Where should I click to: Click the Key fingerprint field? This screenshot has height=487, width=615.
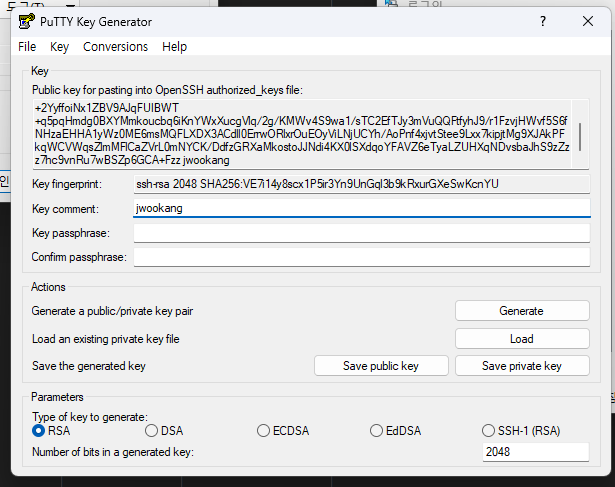tap(362, 184)
